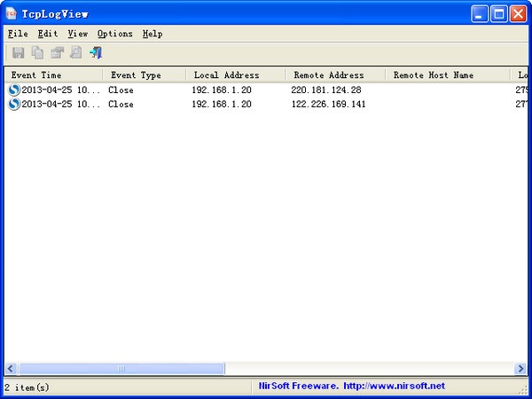Click the Exit toolbar icon
This screenshot has height=399, width=532.
coord(96,53)
